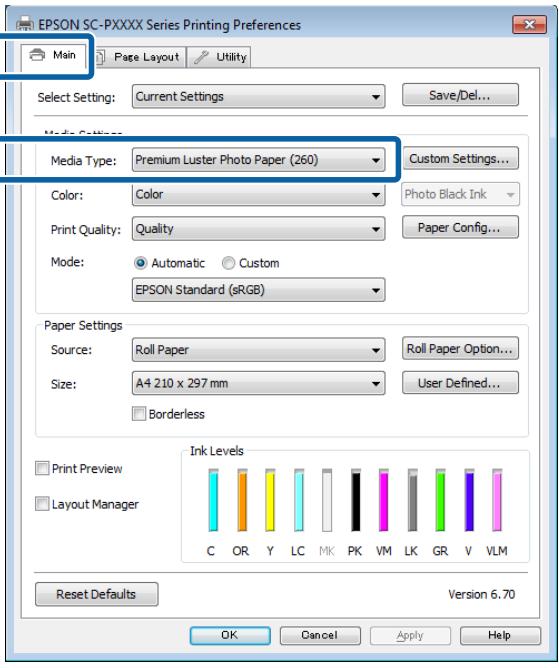This screenshot has height=668, width=559.
Task: Click the Reset Defaults button
Action: 97,594
